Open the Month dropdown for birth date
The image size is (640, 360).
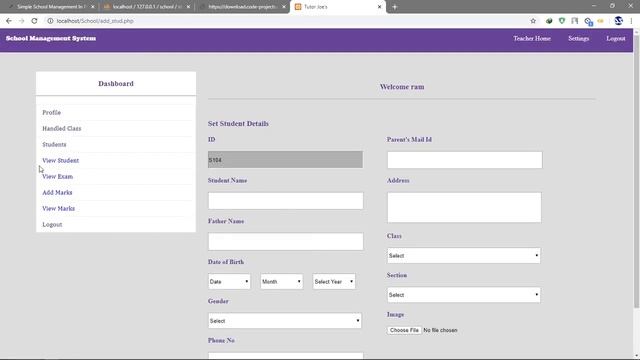[x=282, y=282]
